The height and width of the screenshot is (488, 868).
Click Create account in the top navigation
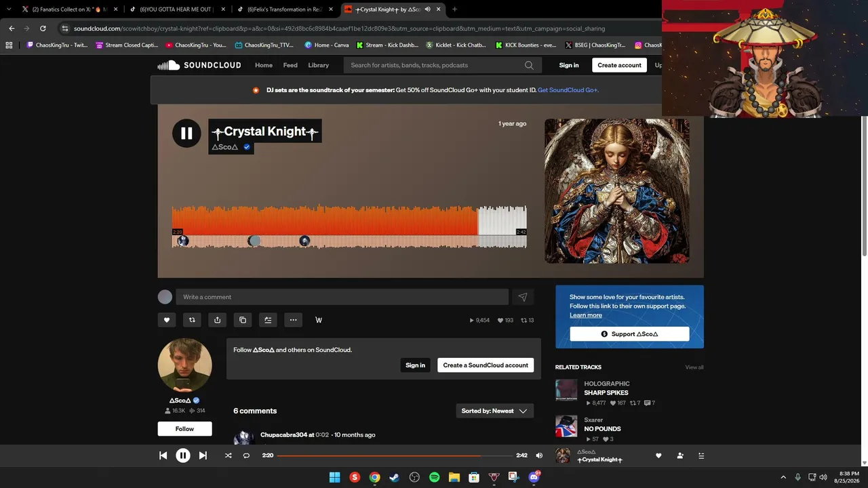pyautogui.click(x=619, y=65)
